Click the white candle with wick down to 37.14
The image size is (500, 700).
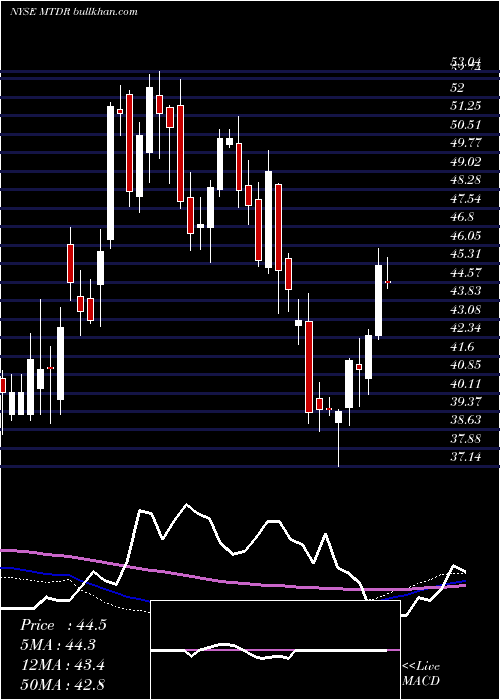[x=338, y=417]
